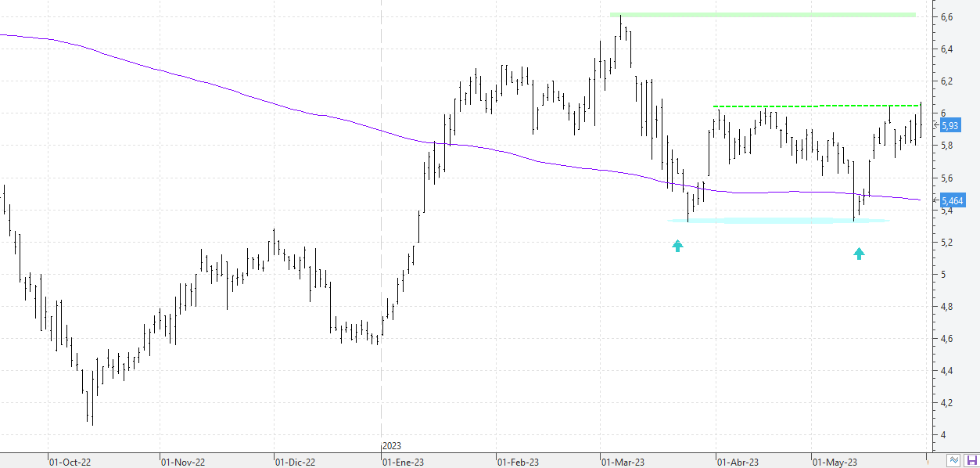Click the purple floppy disk save icon
Screen dimensions: 980x468
point(971,460)
